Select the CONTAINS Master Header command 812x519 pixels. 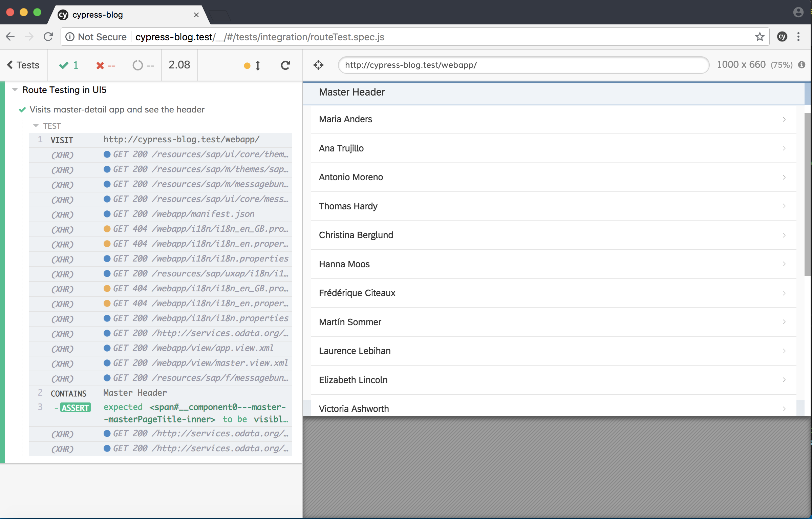pyautogui.click(x=161, y=393)
